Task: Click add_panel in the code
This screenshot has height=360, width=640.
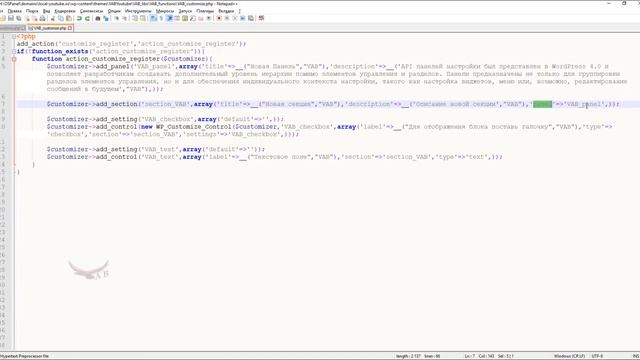Action: point(113,66)
